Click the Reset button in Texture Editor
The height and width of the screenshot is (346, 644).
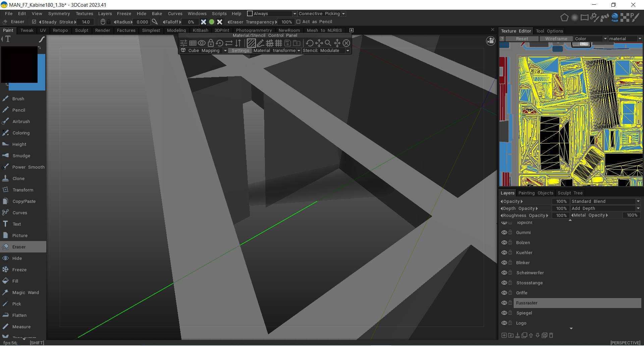(522, 39)
